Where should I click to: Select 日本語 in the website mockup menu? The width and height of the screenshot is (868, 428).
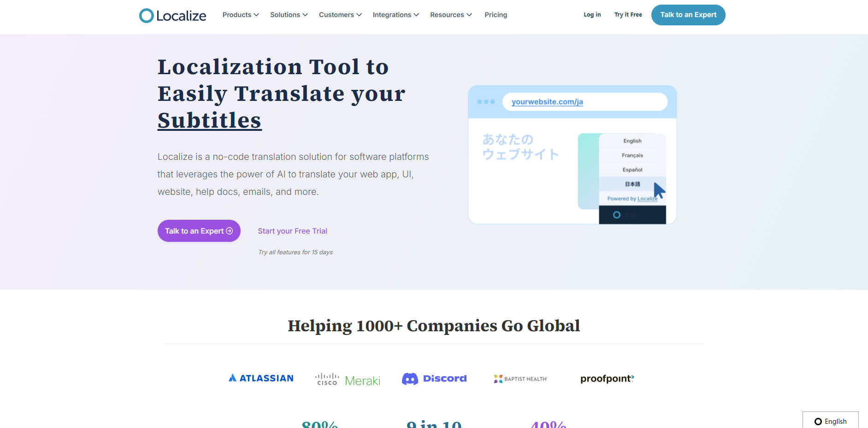tap(632, 184)
